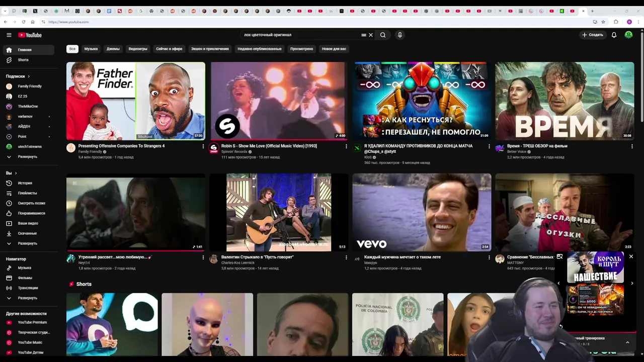644x362 pixels.
Task: Select the Новое для вас chip
Action: point(334,49)
